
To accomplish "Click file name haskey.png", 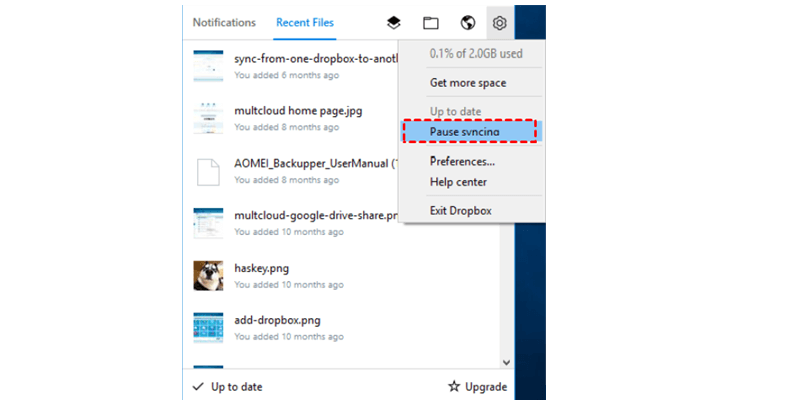I will (262, 268).
